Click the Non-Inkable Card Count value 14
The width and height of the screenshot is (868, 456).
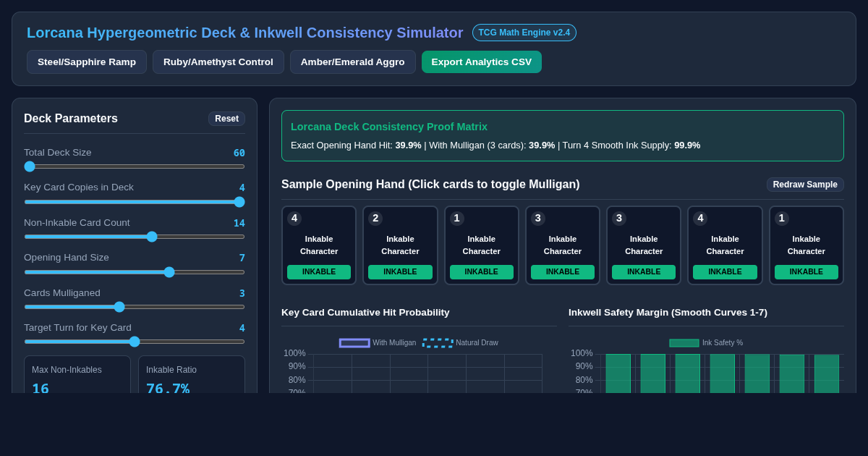pos(239,223)
